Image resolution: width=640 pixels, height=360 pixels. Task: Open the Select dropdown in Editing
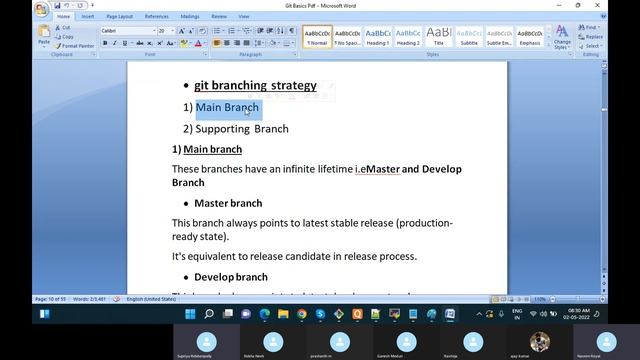[x=602, y=46]
